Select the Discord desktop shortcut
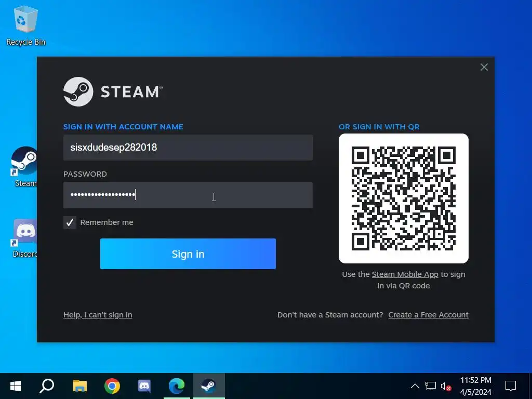 (x=24, y=238)
